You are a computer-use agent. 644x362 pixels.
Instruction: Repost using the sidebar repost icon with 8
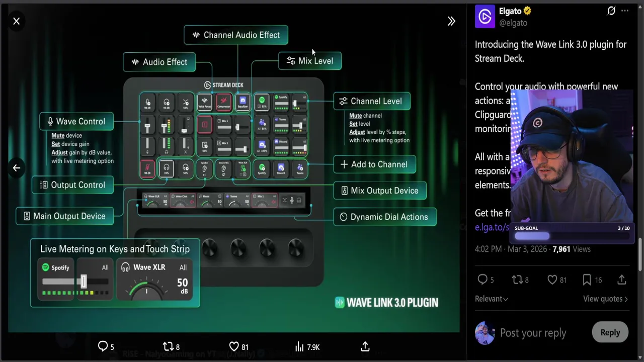pyautogui.click(x=520, y=280)
